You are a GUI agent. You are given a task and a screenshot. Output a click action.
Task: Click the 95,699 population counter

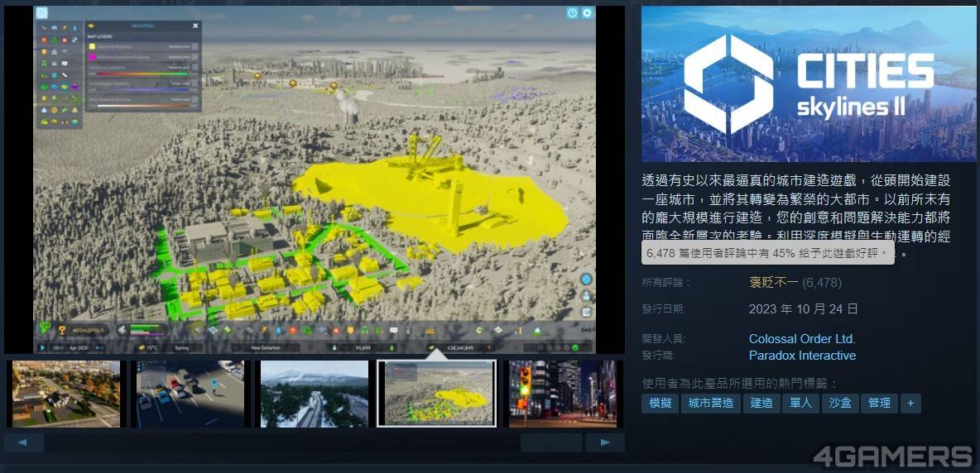coord(363,347)
